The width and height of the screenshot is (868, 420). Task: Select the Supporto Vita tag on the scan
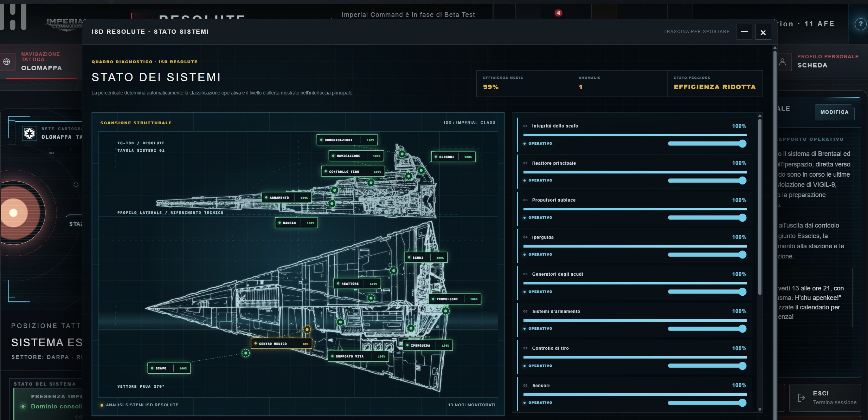click(358, 356)
